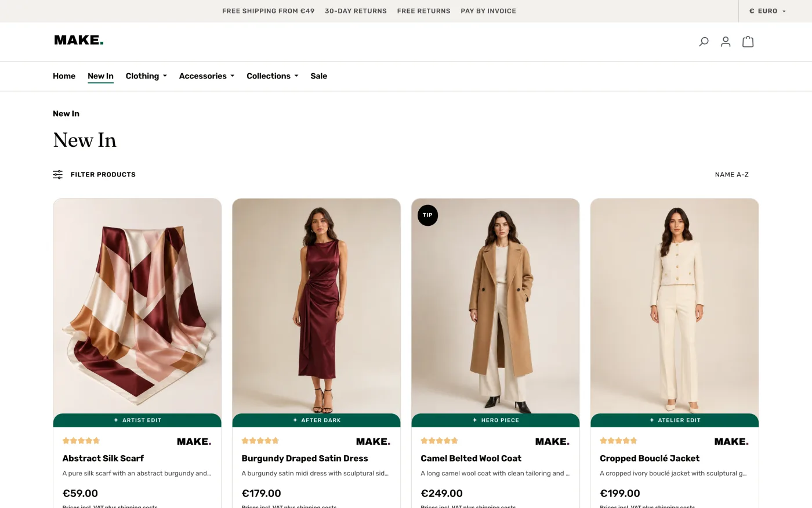Screen dimensions: 812x508
Task: Click the €59.00 price
Action: [80, 493]
